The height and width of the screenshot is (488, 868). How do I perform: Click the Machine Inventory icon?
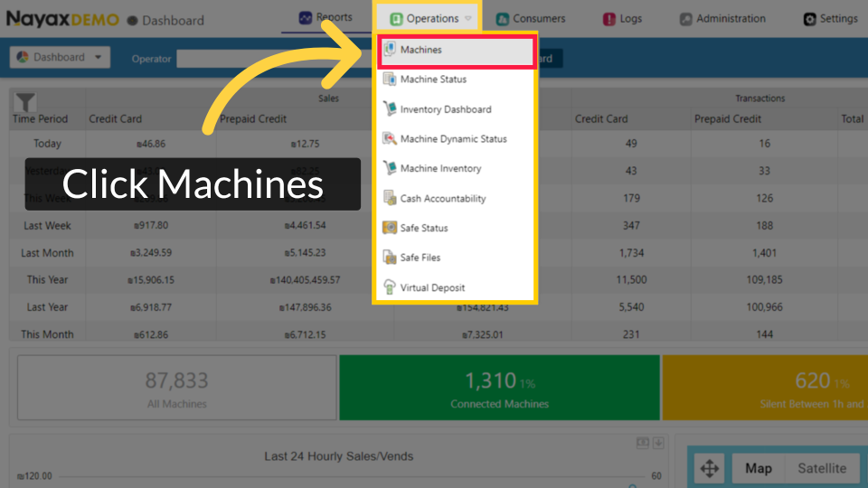click(390, 169)
